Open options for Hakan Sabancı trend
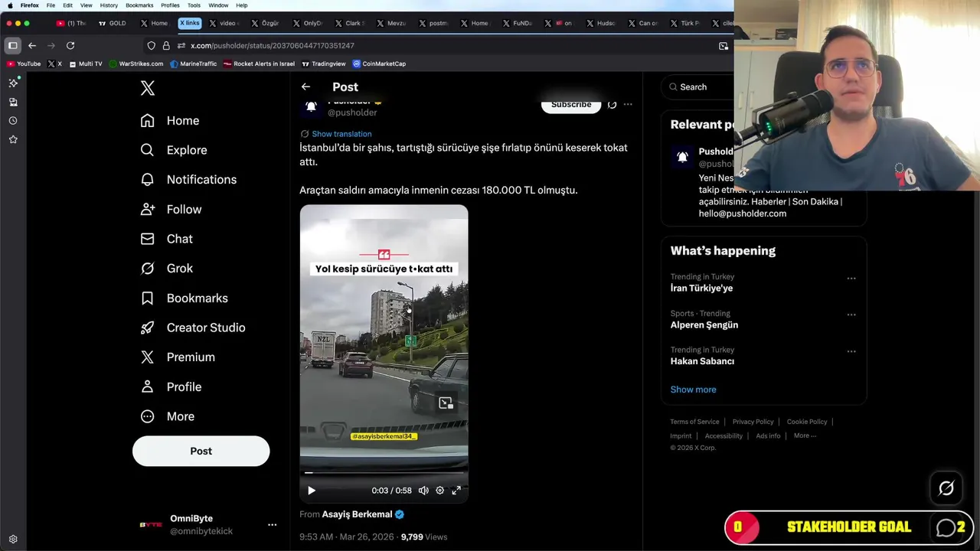The height and width of the screenshot is (551, 980). point(851,352)
